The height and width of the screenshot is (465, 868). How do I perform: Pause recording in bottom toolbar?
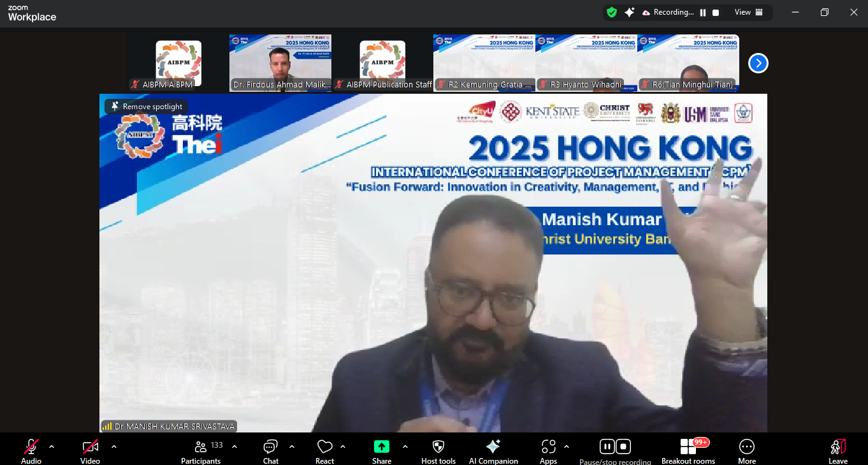point(607,447)
